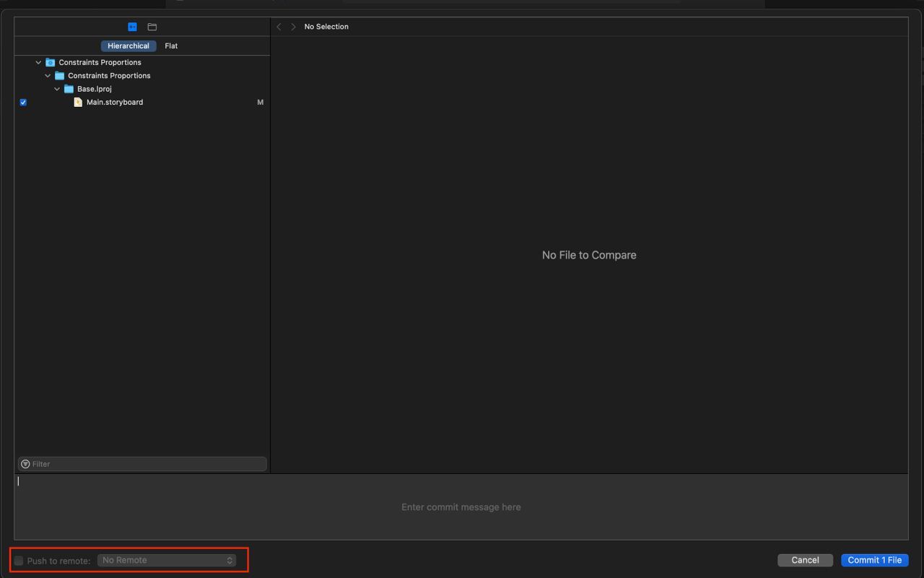The width and height of the screenshot is (924, 578).
Task: Uncheck the Main.storyboard checkbox
Action: click(x=23, y=103)
